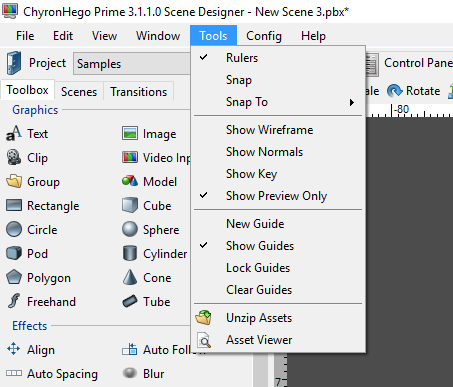Open the Config menu
This screenshot has height=387, width=453.
(264, 36)
